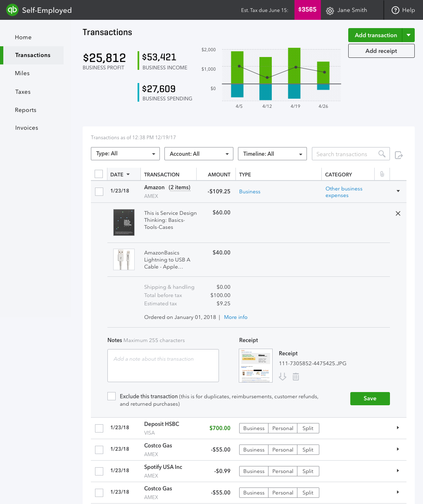Open the Account: All filter dropdown

tap(199, 154)
